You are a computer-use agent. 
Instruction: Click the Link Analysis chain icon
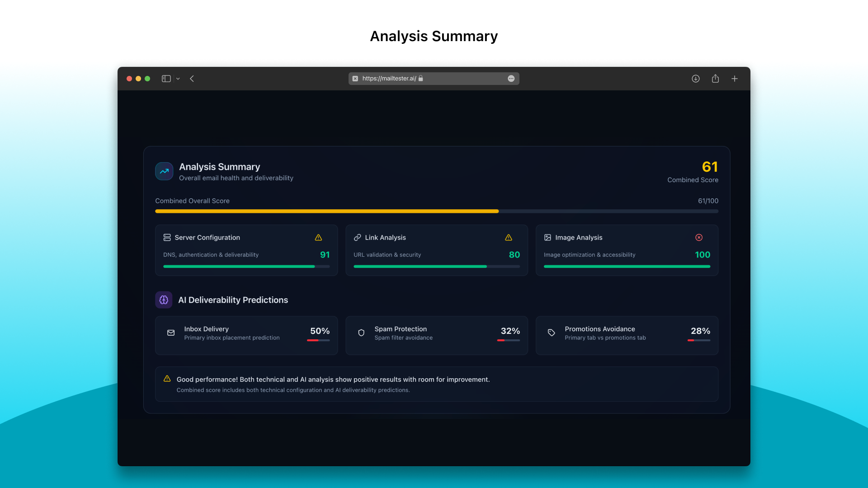tap(357, 237)
